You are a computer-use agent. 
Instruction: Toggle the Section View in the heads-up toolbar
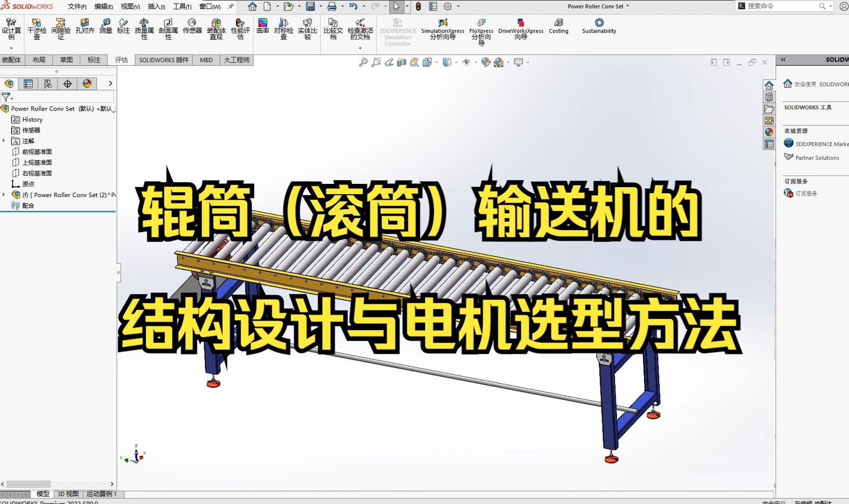401,62
